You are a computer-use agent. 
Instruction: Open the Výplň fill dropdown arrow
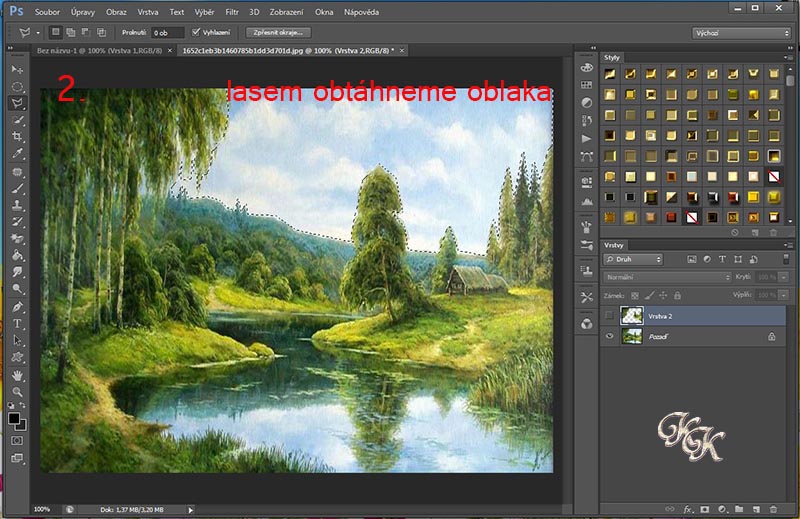(783, 295)
